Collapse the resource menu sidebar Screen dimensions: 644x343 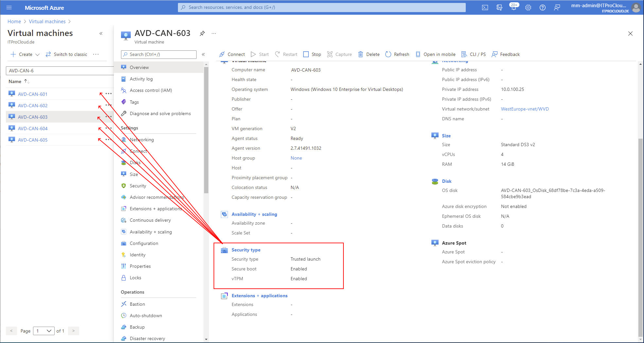pyautogui.click(x=203, y=54)
